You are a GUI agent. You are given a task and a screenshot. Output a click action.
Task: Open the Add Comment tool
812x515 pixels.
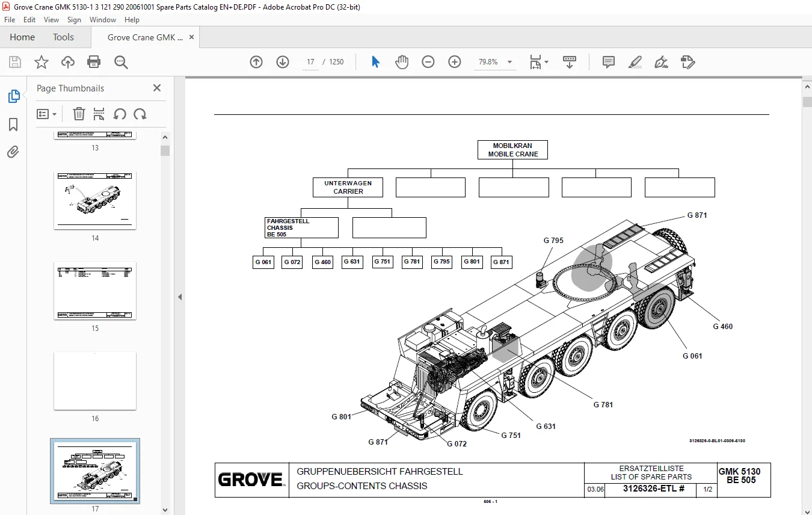(608, 62)
